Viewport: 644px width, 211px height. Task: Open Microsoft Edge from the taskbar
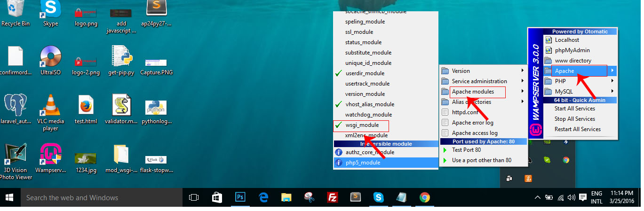click(x=263, y=197)
